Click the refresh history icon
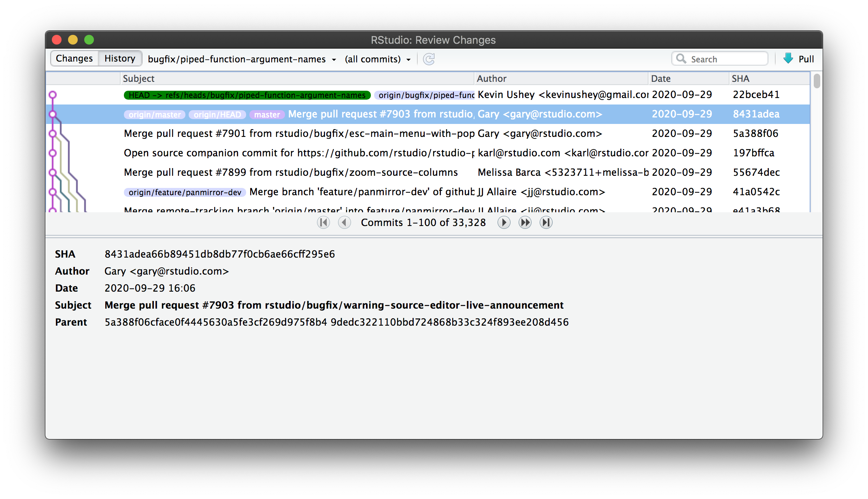This screenshot has height=499, width=868. coord(429,59)
